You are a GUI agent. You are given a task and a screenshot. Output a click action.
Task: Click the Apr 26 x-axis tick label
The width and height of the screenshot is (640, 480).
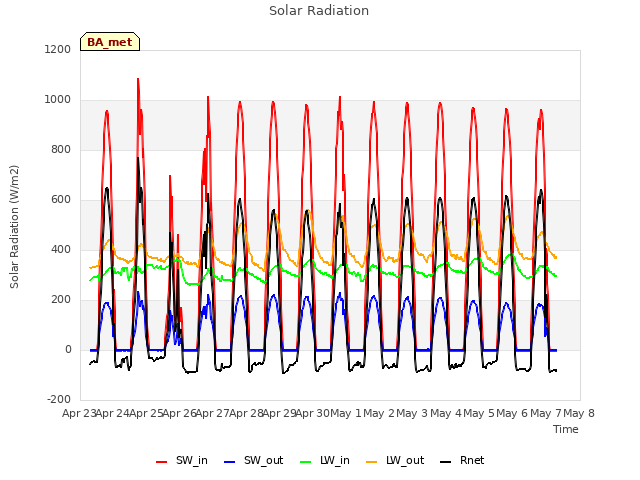(180, 413)
